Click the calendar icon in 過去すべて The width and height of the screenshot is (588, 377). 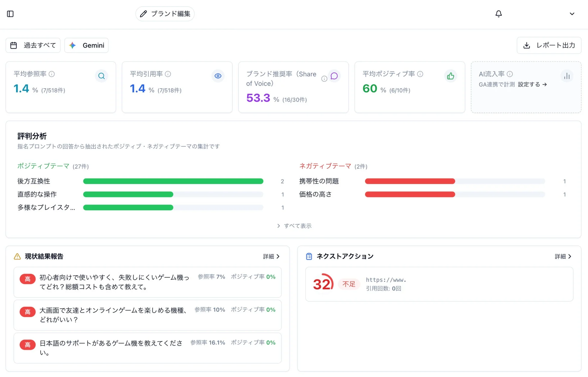[14, 46]
